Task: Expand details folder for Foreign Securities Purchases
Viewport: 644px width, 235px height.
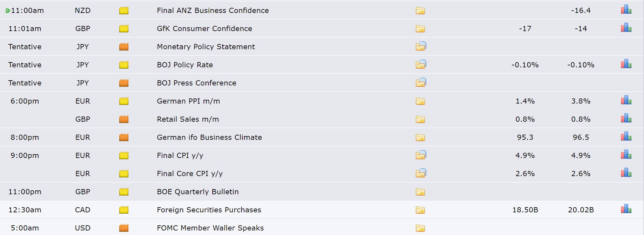Action: click(420, 210)
